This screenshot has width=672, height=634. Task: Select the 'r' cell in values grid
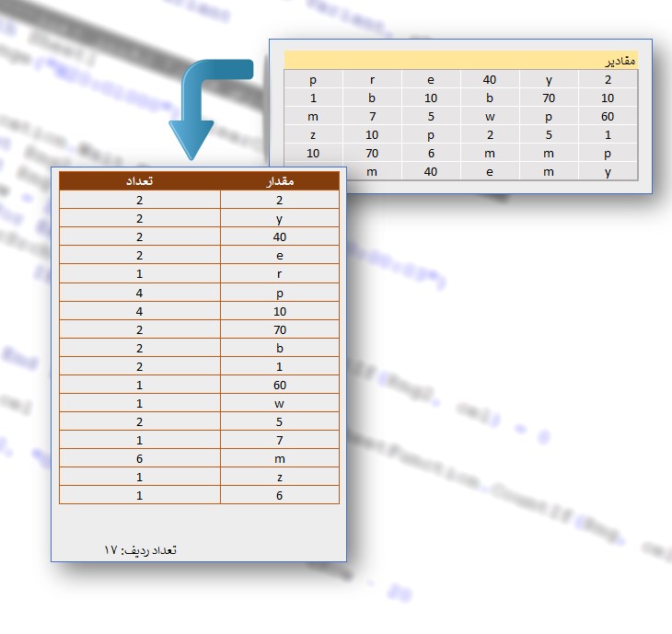(372, 79)
